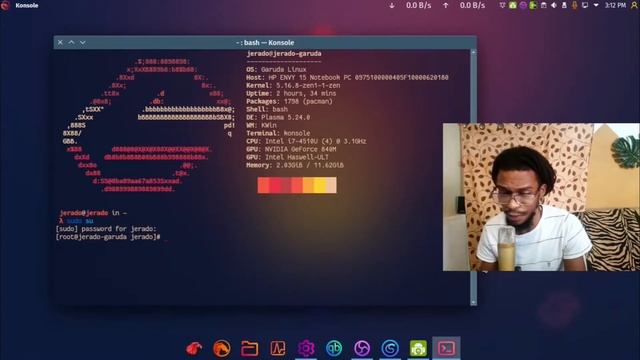The image size is (640, 360).
Task: Click the pale peach block ending color bar
Action: (331, 185)
